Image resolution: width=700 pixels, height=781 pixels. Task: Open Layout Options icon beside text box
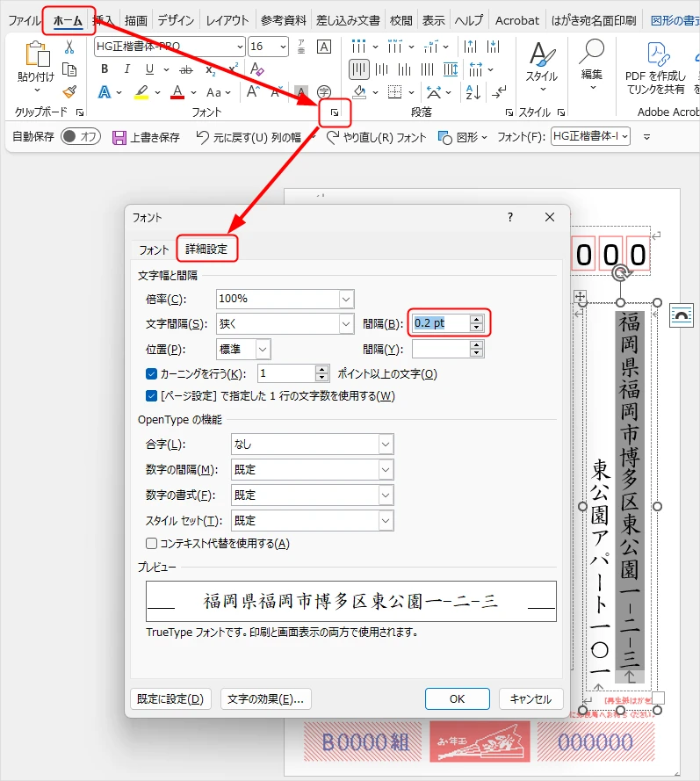[x=682, y=315]
